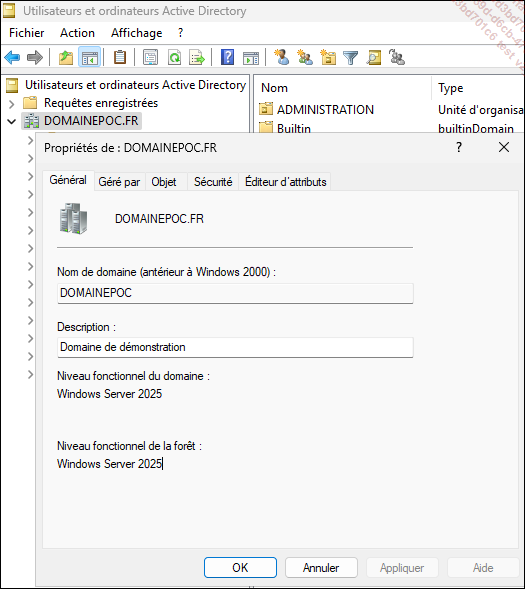
Task: Click the Find objects toolbar icon
Action: (373, 57)
